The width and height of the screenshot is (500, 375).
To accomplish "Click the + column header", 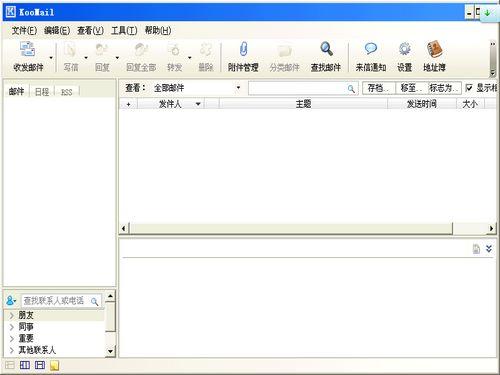I will (128, 104).
